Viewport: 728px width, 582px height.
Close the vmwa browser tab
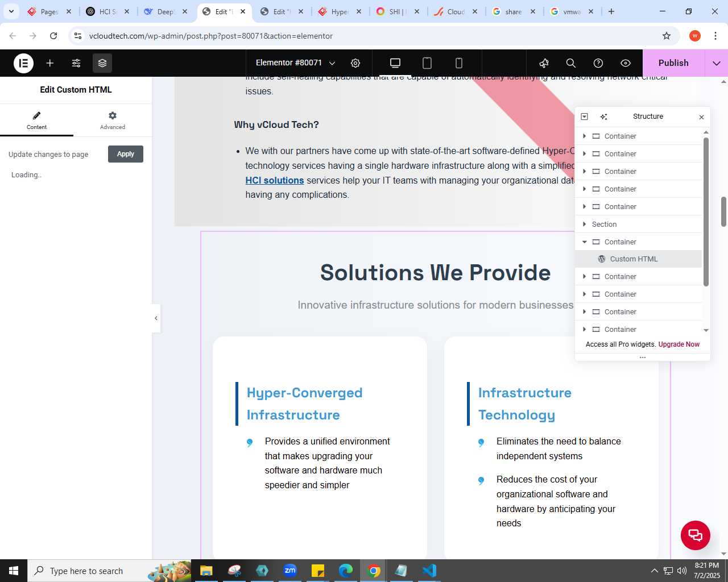(x=591, y=11)
